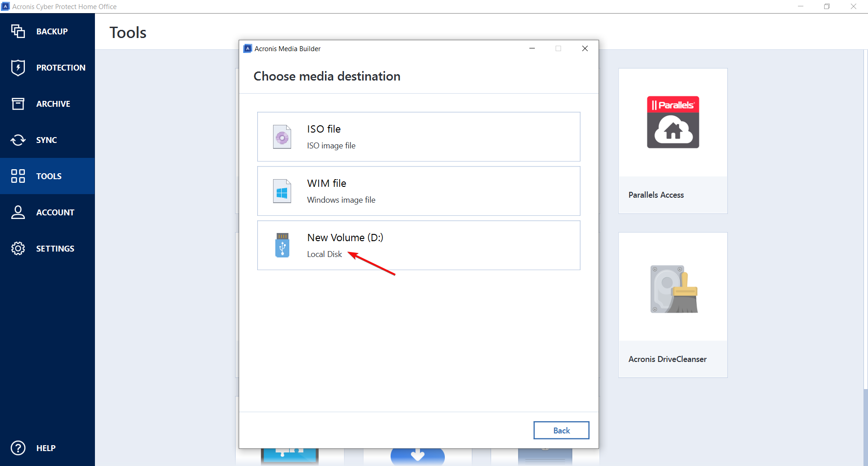Click the Protection shield icon
This screenshot has height=466, width=868.
[18, 67]
